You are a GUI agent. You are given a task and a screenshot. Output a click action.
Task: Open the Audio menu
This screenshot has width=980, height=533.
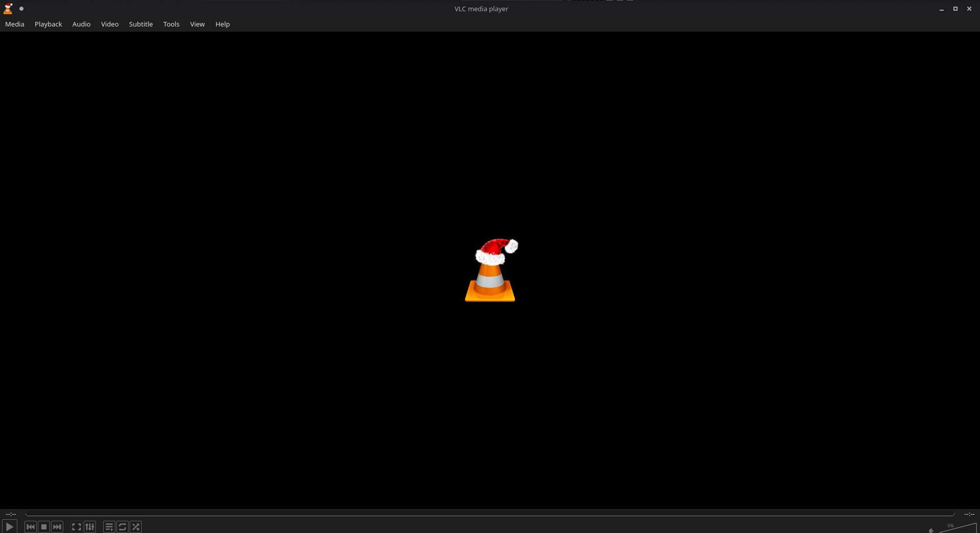[x=82, y=24]
